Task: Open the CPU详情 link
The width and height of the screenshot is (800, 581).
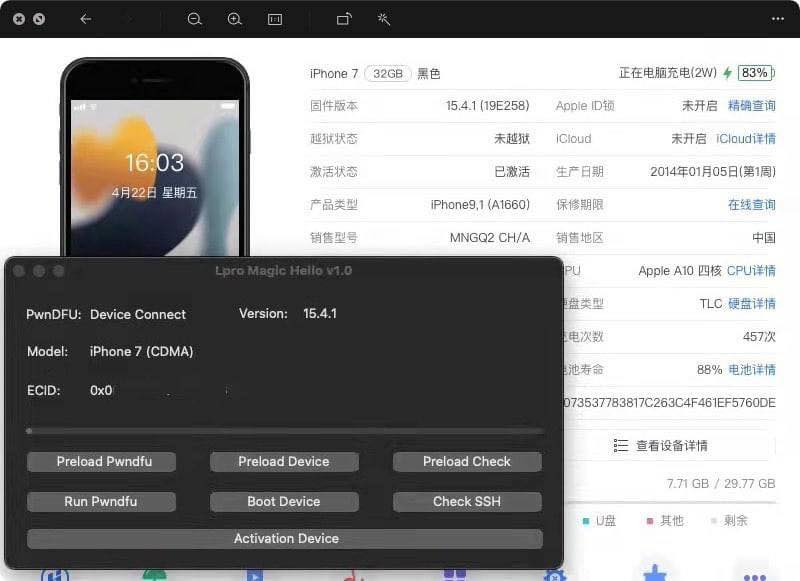Action: [x=751, y=271]
